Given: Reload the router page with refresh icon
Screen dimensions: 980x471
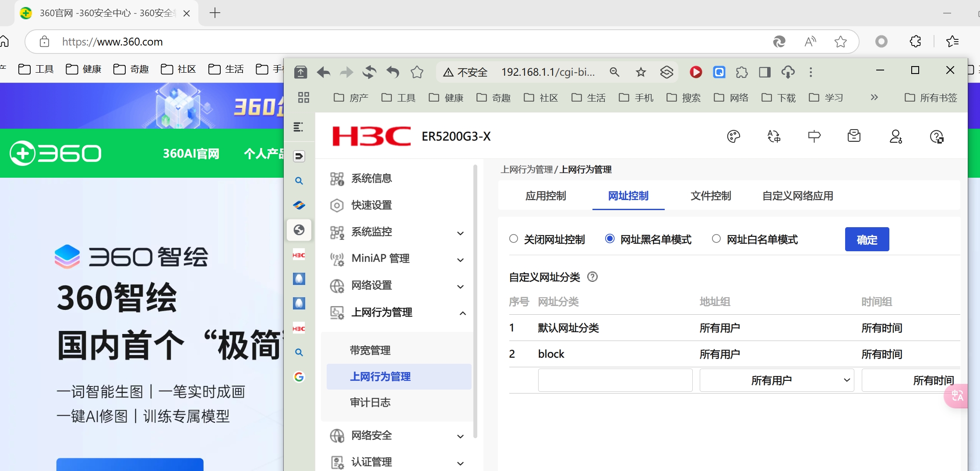Looking at the screenshot, I should point(369,72).
